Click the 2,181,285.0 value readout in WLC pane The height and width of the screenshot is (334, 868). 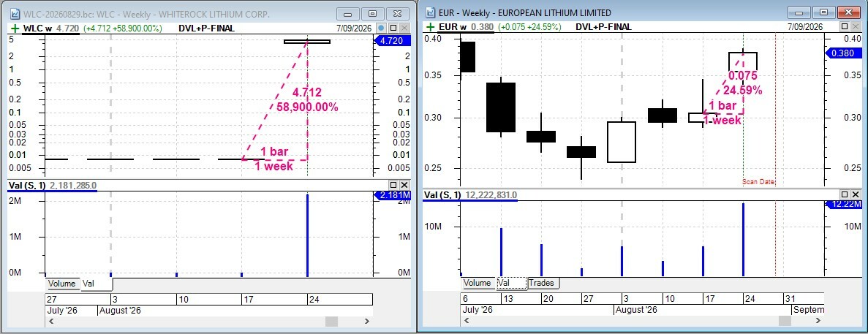coord(74,185)
